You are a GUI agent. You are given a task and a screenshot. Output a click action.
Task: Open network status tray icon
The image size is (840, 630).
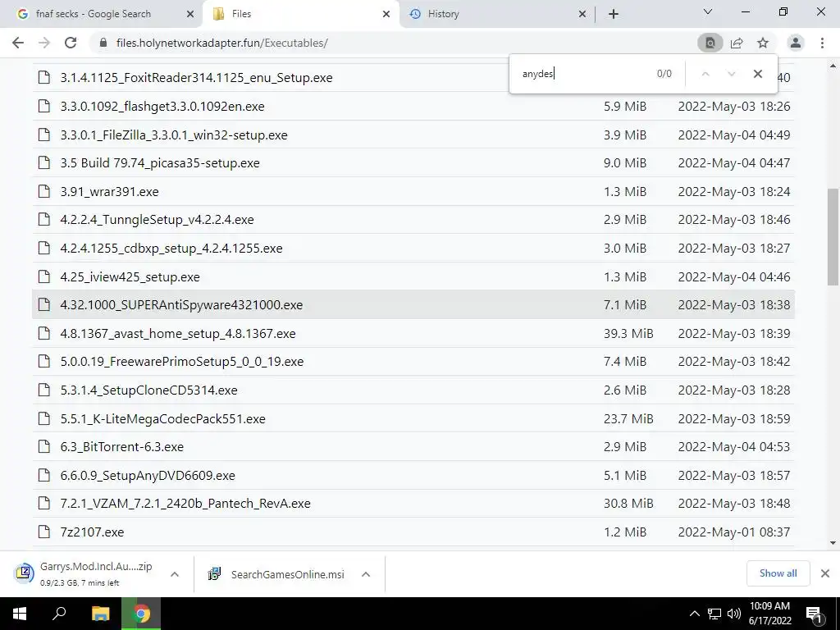coord(714,614)
